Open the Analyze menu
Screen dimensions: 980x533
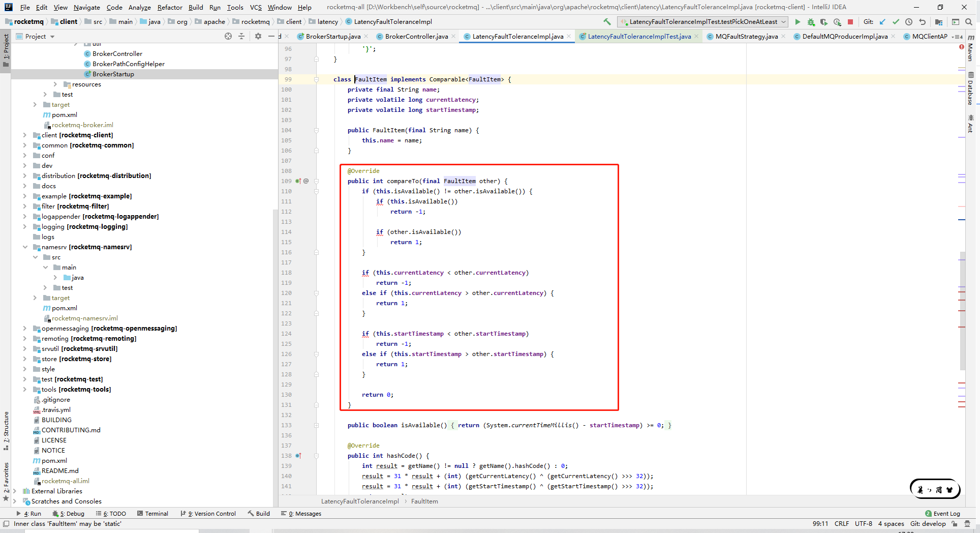(139, 7)
